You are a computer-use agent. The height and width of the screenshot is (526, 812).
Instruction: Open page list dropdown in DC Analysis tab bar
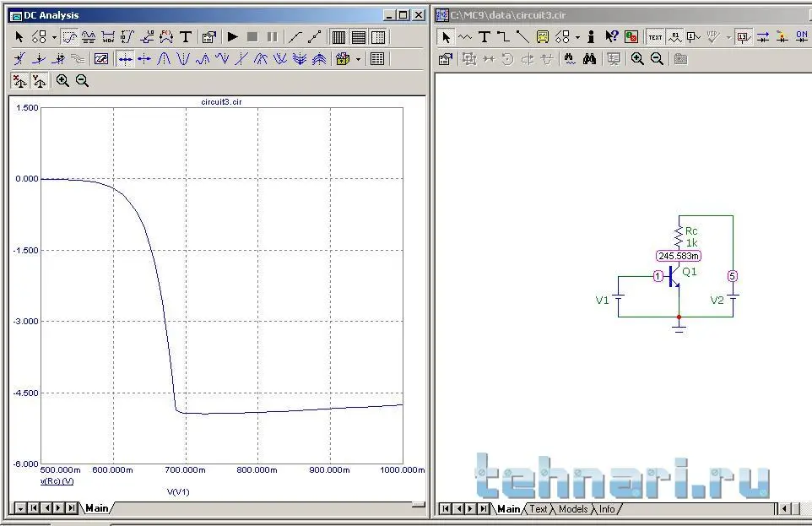click(20, 508)
